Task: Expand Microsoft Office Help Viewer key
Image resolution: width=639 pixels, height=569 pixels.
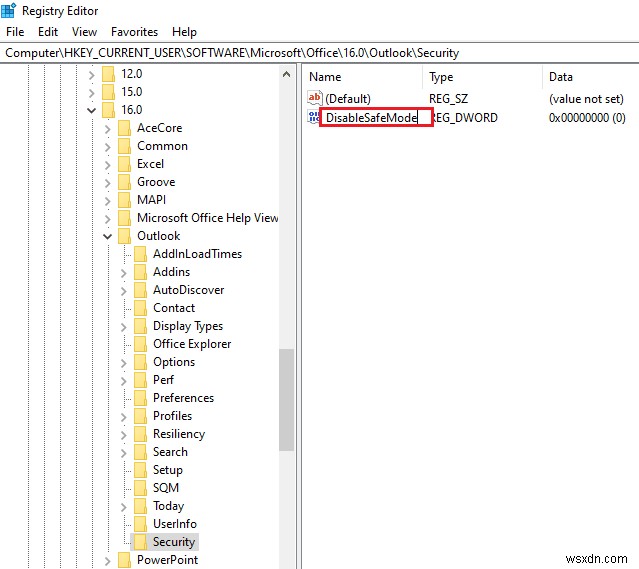Action: point(108,219)
